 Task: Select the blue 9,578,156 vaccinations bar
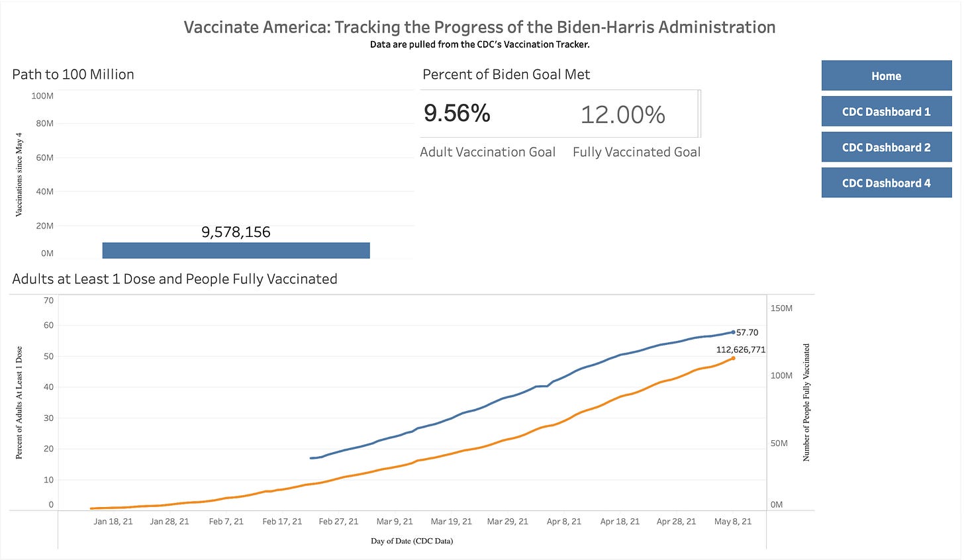[x=236, y=250]
